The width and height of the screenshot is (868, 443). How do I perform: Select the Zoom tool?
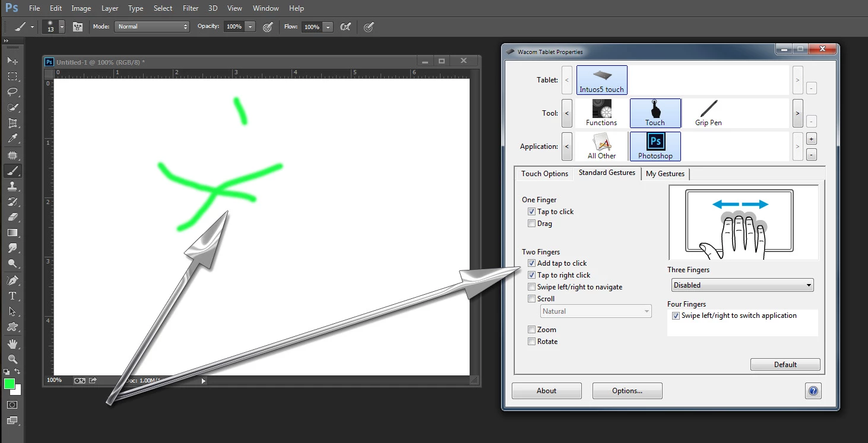coord(12,359)
